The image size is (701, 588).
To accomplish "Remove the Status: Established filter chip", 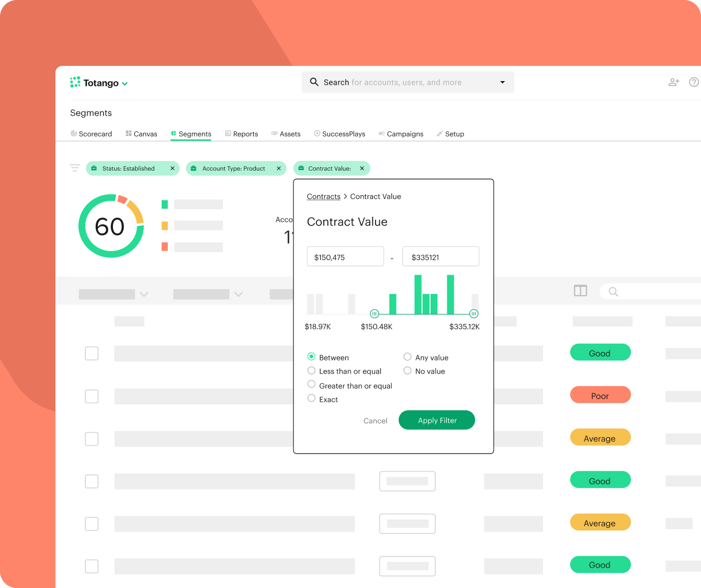I will coord(172,168).
